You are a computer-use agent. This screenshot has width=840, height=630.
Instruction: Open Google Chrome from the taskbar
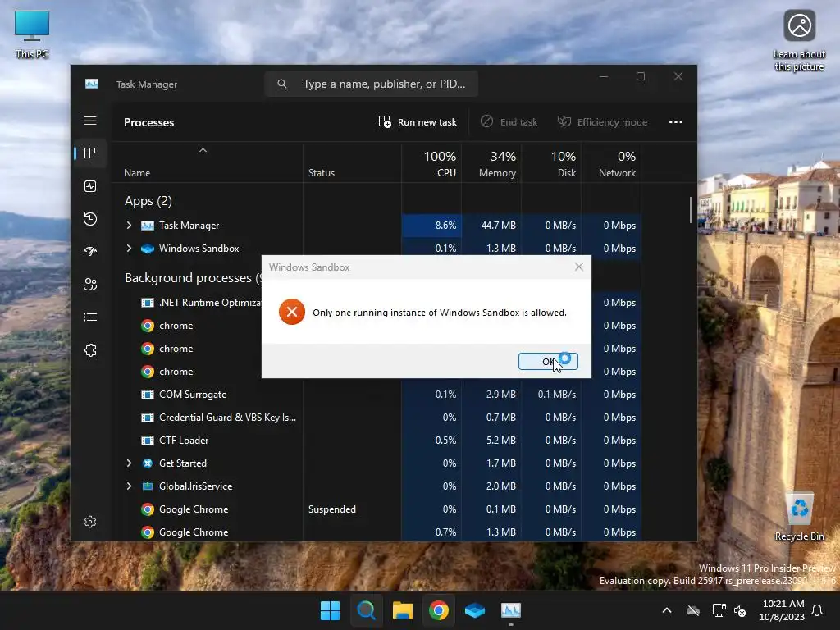tap(439, 610)
